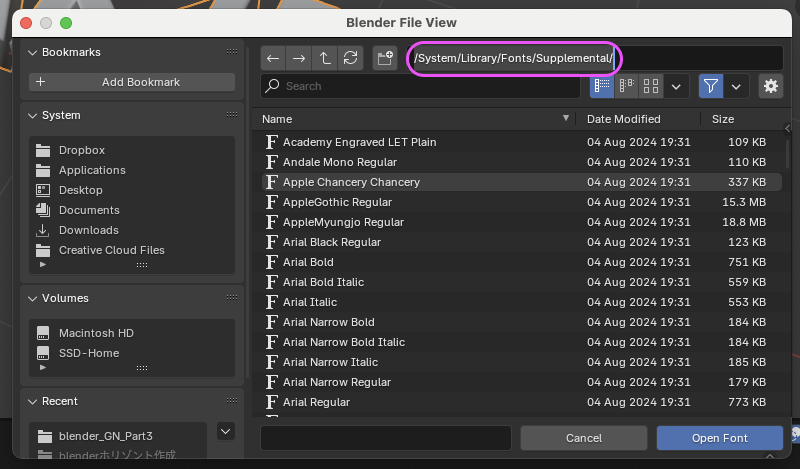Open the filter settings dropdown

tap(736, 86)
